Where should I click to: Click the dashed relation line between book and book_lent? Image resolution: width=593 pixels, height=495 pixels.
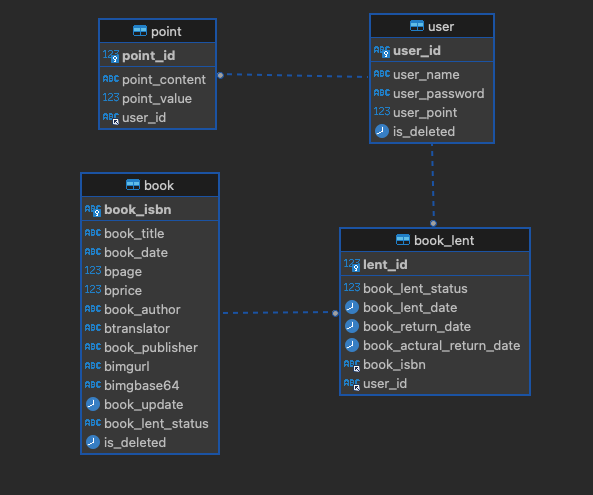click(279, 313)
